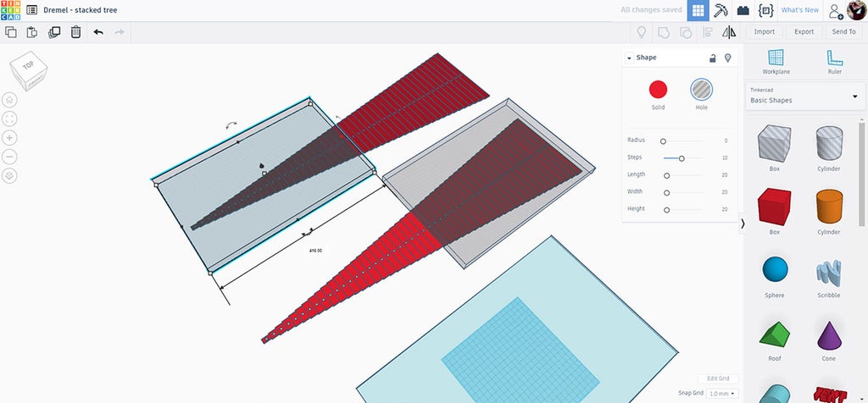Undo the last action
This screenshot has height=403, width=868.
pyautogui.click(x=98, y=32)
